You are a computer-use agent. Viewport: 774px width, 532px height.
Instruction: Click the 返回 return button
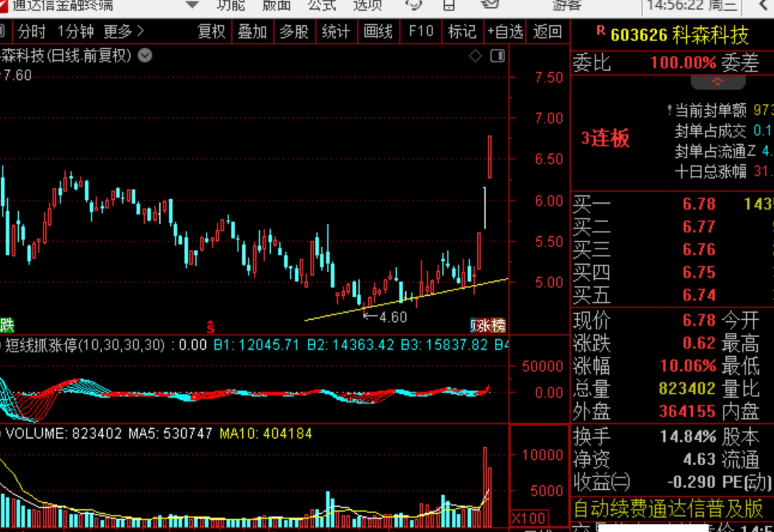(x=547, y=32)
